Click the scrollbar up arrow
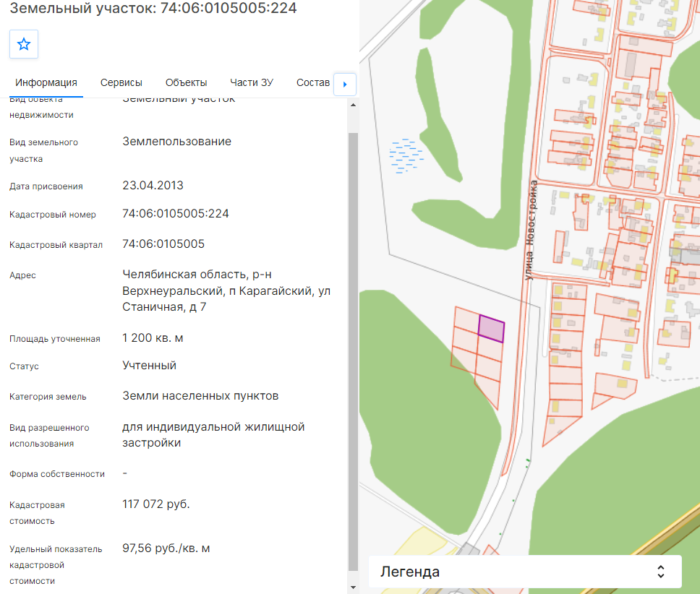700x594 pixels. [x=353, y=106]
